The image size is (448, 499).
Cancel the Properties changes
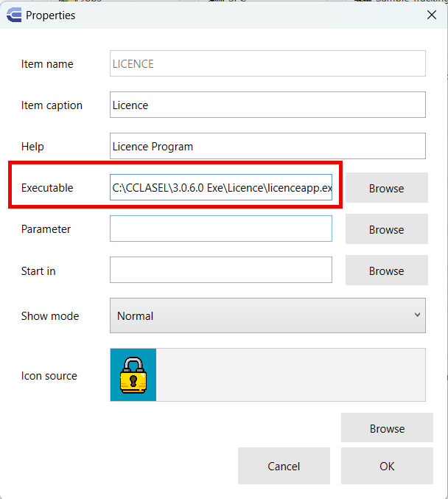[x=284, y=466]
